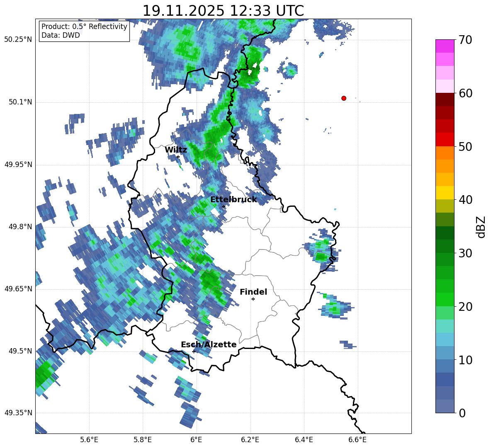Click the 49.8°N latitude label
The image size is (491, 448).
(x=21, y=227)
